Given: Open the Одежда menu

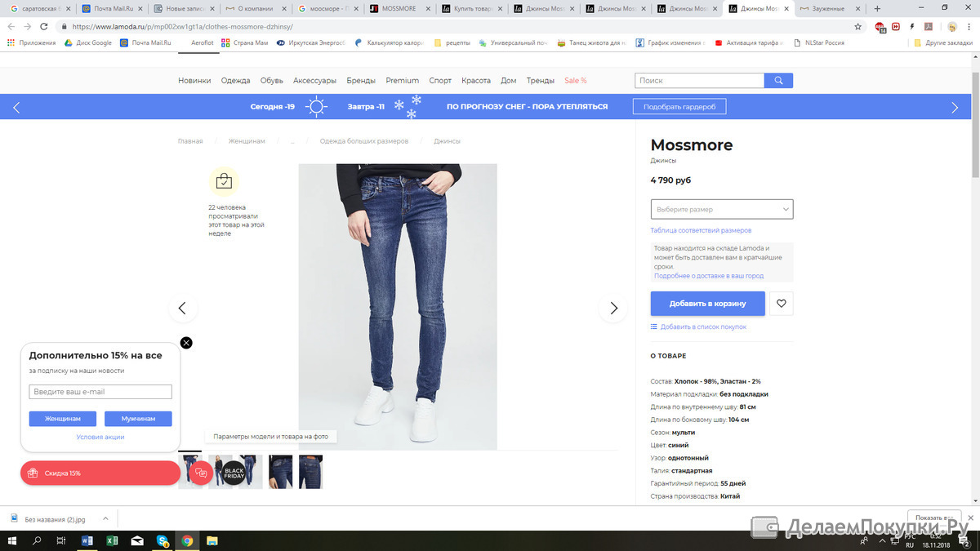Looking at the screenshot, I should pyautogui.click(x=235, y=81).
